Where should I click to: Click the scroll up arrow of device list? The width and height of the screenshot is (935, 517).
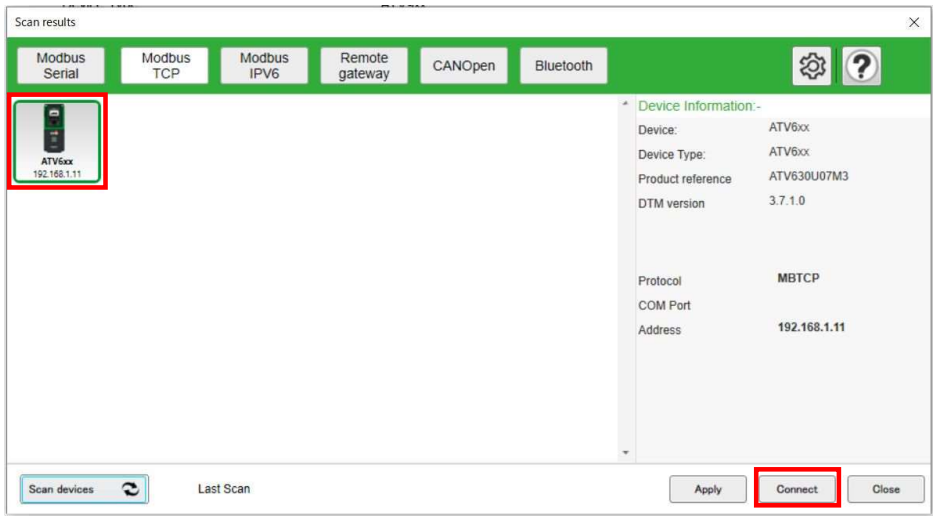point(626,104)
